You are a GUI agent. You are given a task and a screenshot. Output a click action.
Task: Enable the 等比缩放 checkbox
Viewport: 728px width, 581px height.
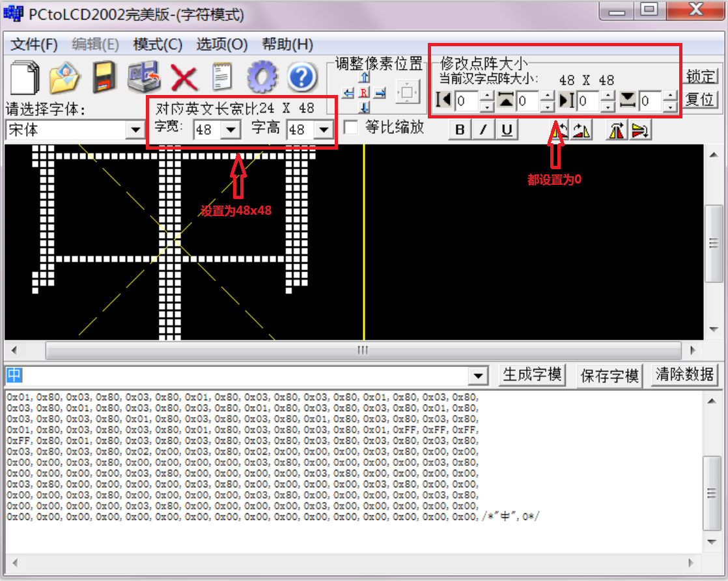(x=351, y=128)
